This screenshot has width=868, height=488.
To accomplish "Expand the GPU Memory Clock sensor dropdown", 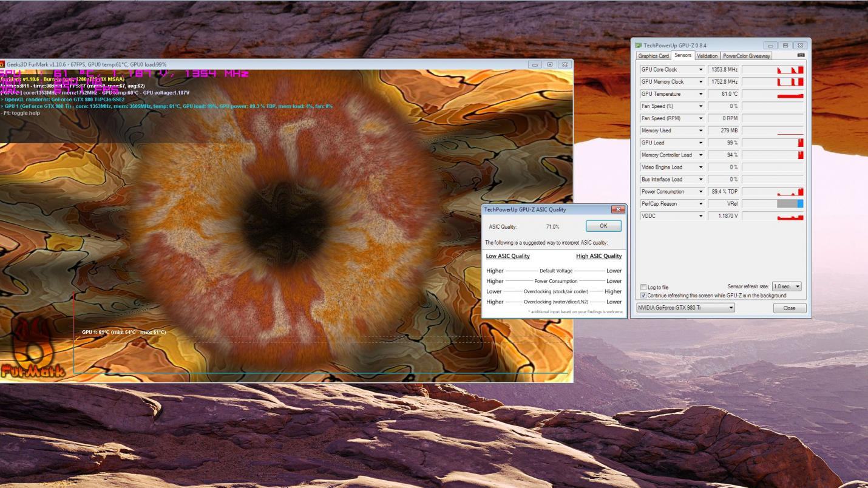I will pos(701,82).
